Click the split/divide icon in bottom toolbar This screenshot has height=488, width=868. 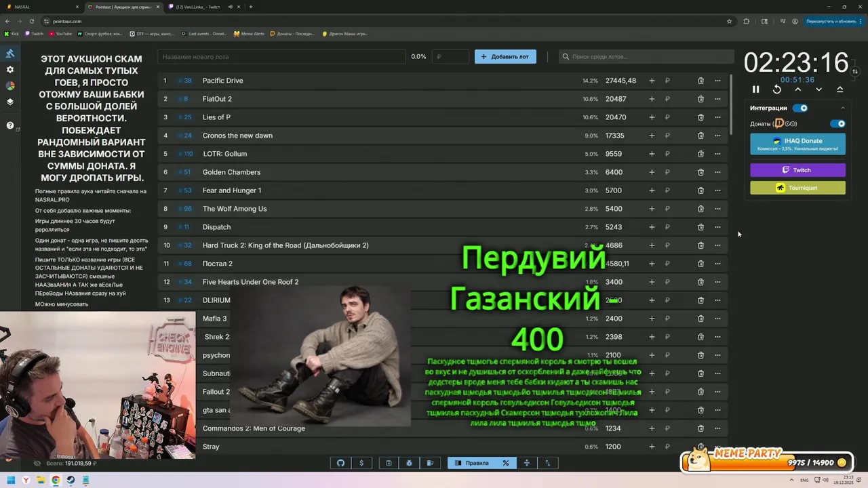[527, 463]
